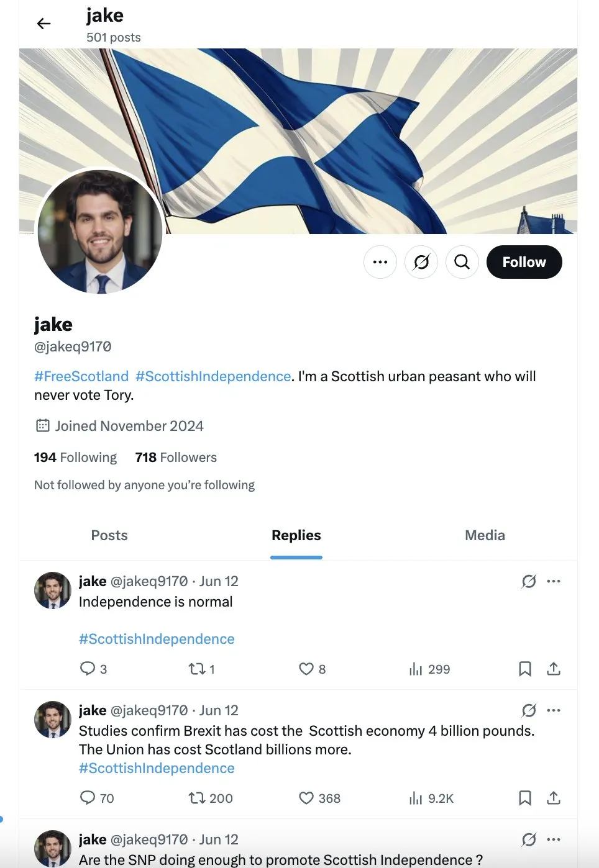View analytics showing 9.2K views

click(431, 798)
